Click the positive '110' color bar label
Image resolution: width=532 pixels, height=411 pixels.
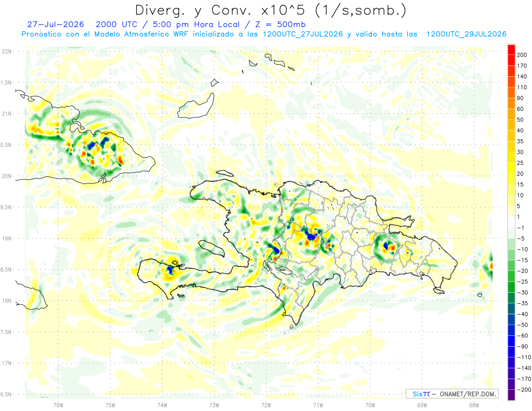(x=522, y=87)
